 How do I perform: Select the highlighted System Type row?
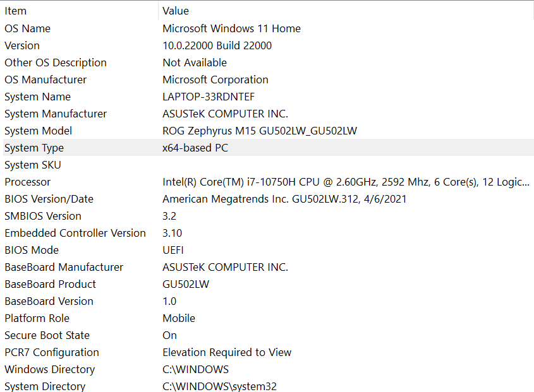click(x=34, y=148)
